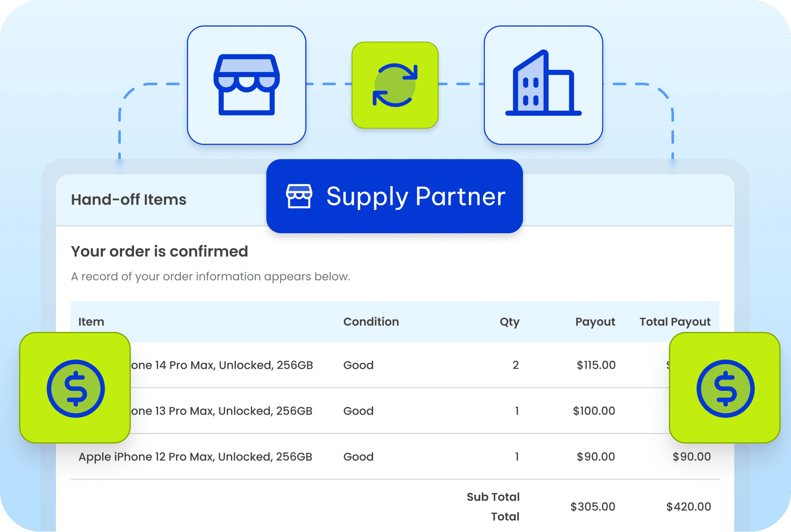This screenshot has width=791, height=532.
Task: Select the Hand-off Items header
Action: point(129,200)
